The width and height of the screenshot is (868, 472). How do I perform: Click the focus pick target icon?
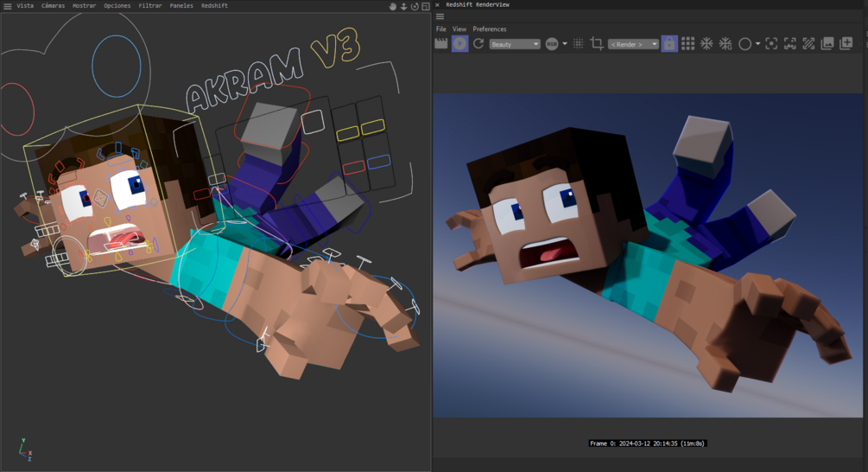click(x=771, y=44)
